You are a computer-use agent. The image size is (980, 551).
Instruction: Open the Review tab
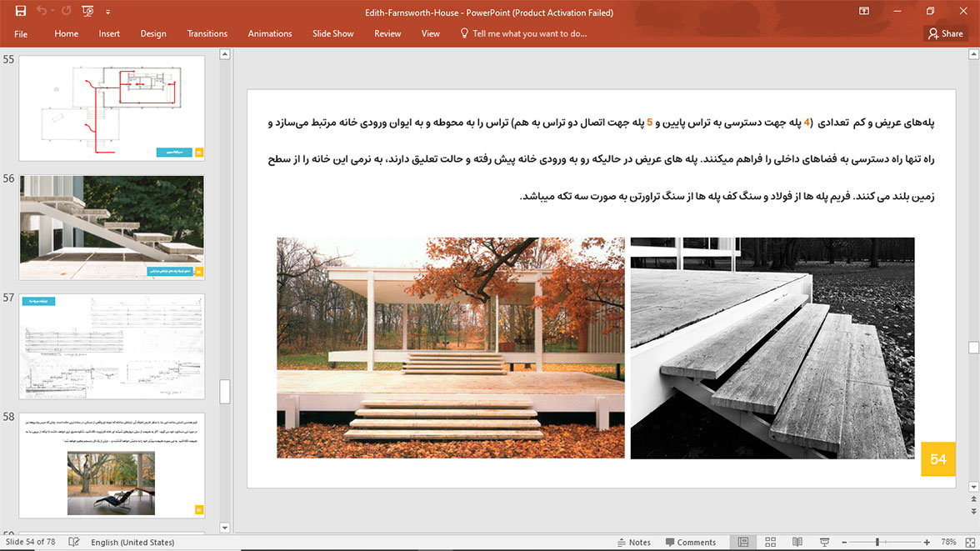click(387, 34)
